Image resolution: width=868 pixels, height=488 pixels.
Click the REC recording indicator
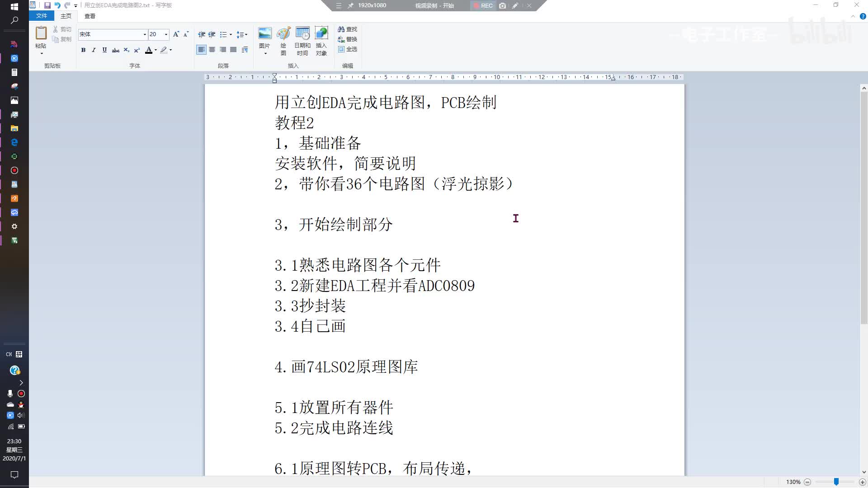(483, 5)
